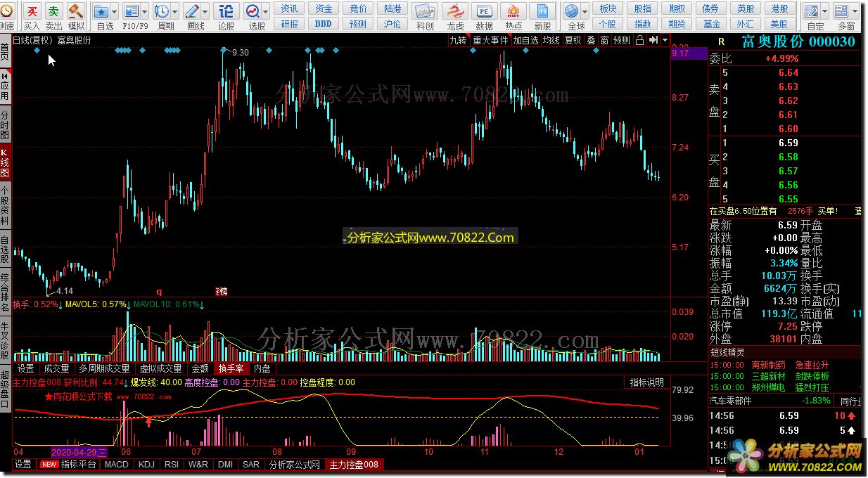Viewport: 868px width, 478px height.
Task: Open the 多窗 multi-window icon
Action: pyautogui.click(x=842, y=12)
